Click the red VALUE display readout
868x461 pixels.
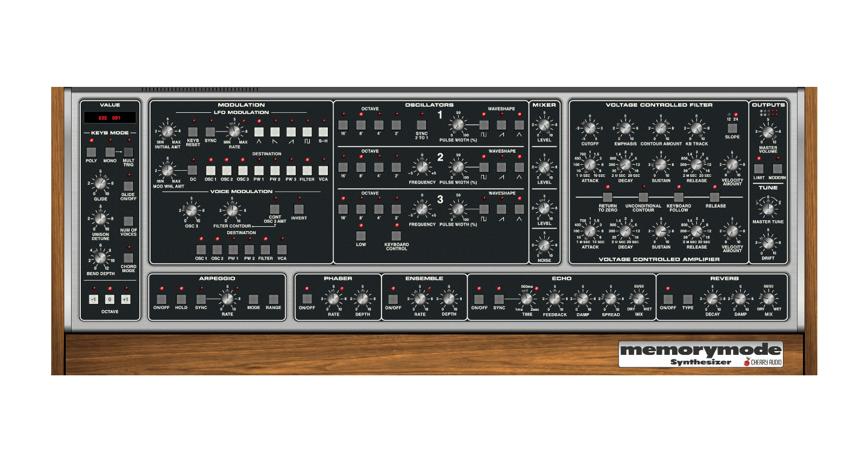[x=110, y=118]
